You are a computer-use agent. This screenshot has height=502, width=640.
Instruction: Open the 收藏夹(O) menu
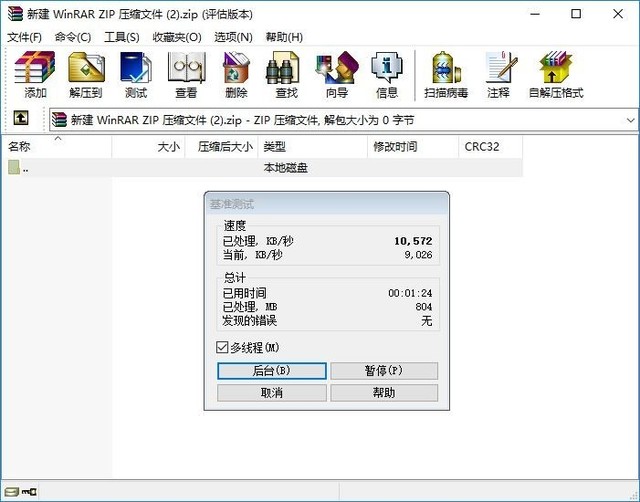(x=177, y=37)
